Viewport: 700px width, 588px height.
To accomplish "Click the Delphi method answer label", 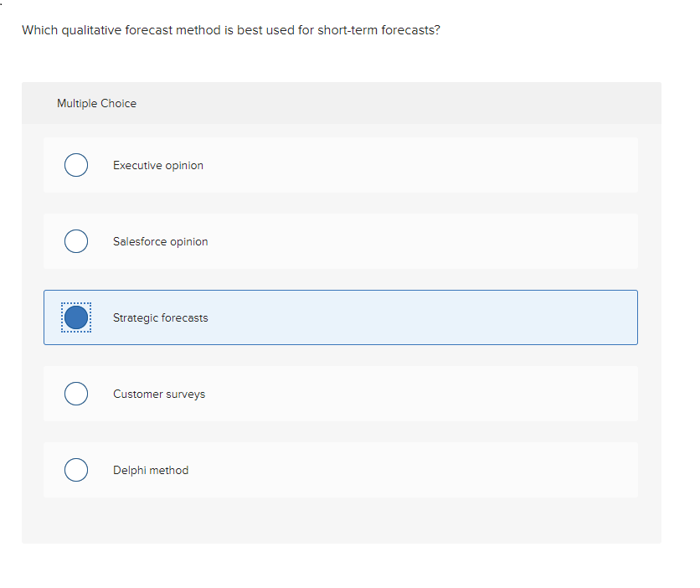I will [x=151, y=470].
